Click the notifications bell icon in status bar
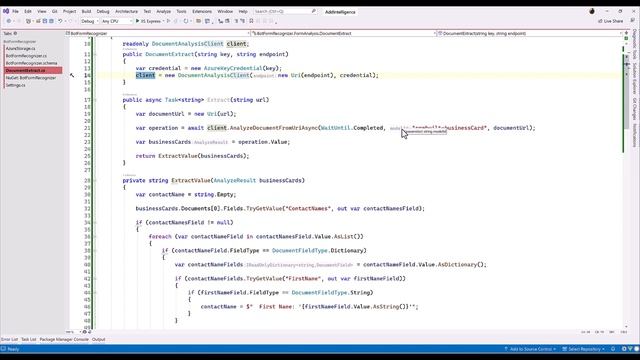The height and width of the screenshot is (360, 640). (613, 349)
